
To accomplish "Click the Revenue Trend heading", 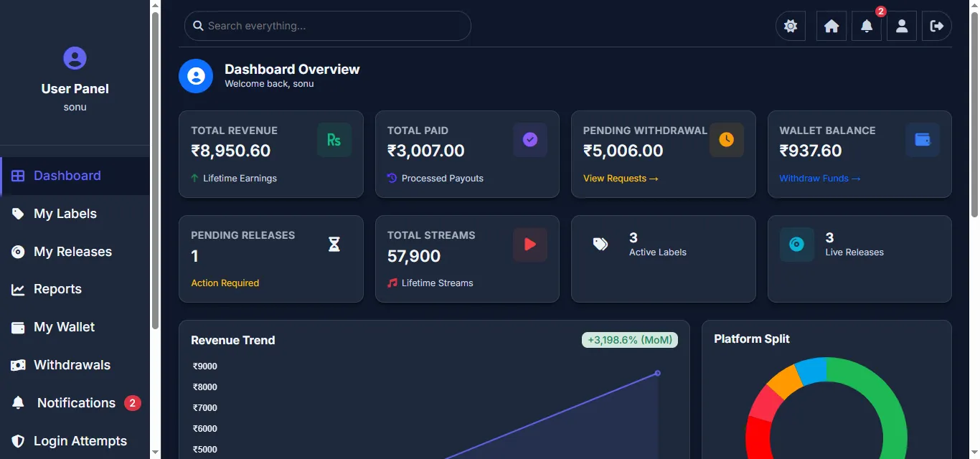I will coord(233,340).
